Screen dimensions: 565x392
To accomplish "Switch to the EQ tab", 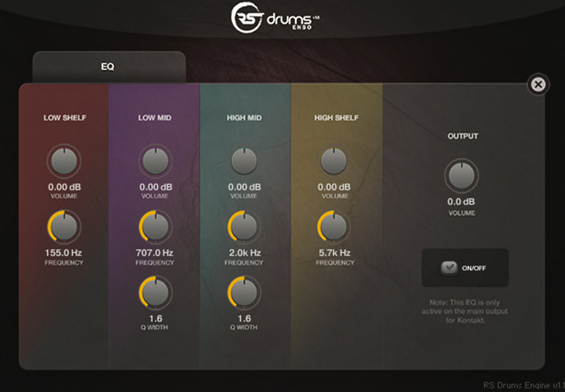I will 108,66.
